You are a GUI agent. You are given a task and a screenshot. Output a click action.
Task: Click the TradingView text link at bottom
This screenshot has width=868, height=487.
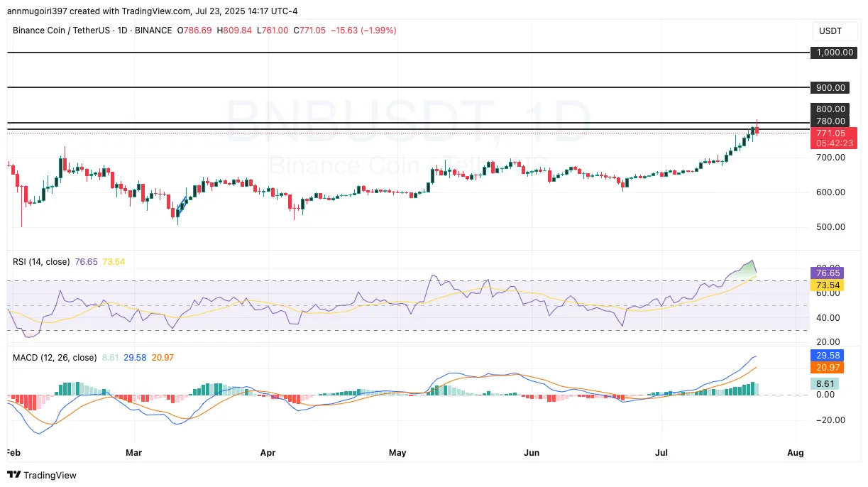[51, 475]
